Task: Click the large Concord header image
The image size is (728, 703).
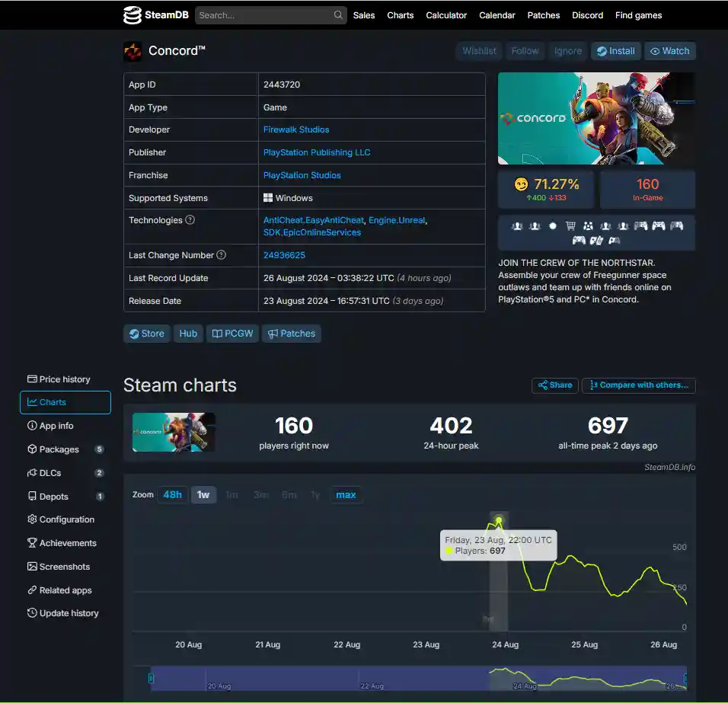Action: coord(596,118)
